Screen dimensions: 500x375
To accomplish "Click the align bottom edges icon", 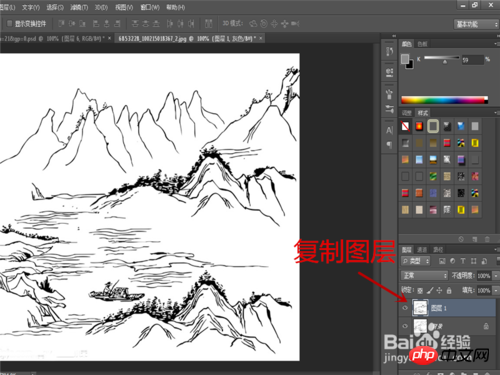I will click(x=83, y=24).
